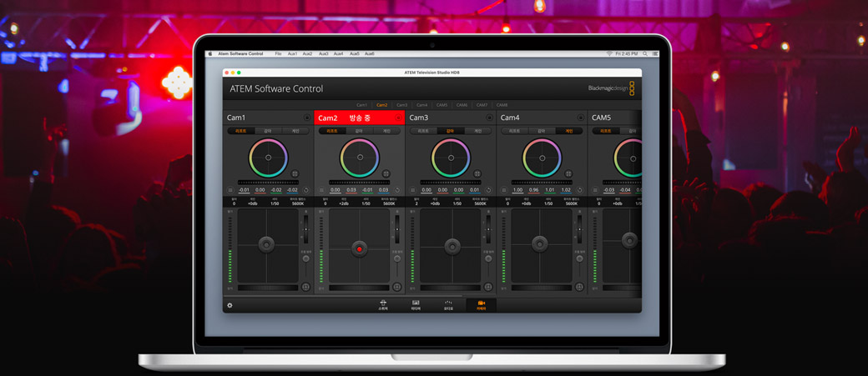868x376 pixels.
Task: Click the Wi-Fi status icon
Action: [x=609, y=53]
